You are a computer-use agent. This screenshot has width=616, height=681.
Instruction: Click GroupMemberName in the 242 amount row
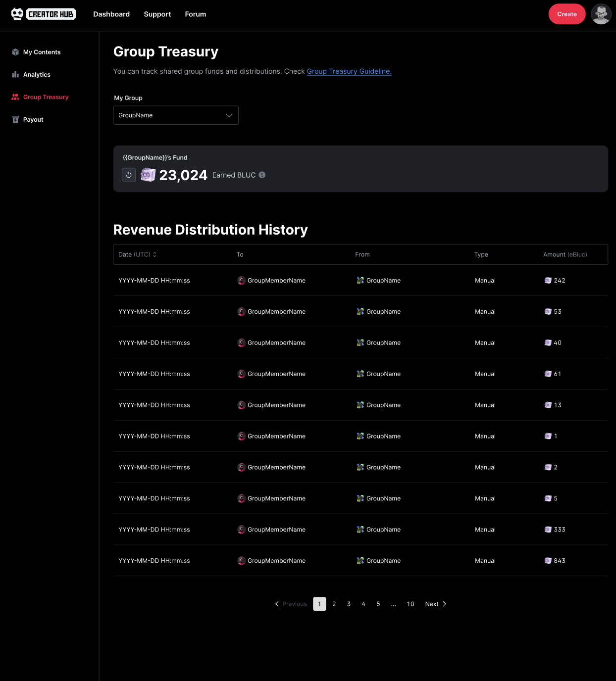coord(276,281)
